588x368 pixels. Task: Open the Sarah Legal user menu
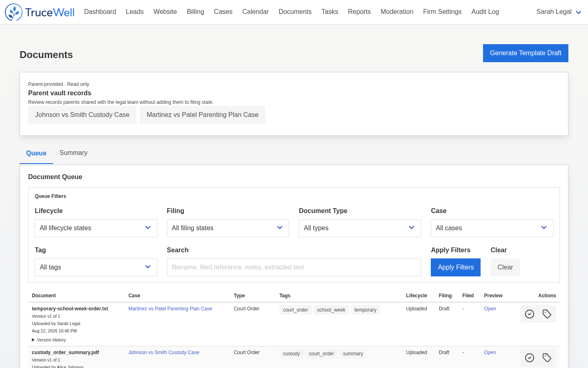(559, 12)
